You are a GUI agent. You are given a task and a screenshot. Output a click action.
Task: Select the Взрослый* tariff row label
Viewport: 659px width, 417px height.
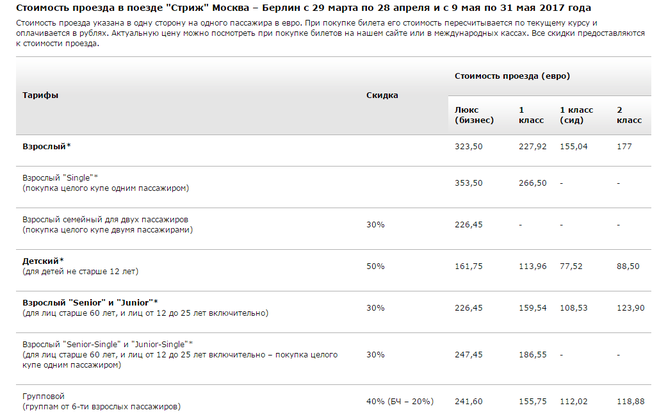coord(47,146)
